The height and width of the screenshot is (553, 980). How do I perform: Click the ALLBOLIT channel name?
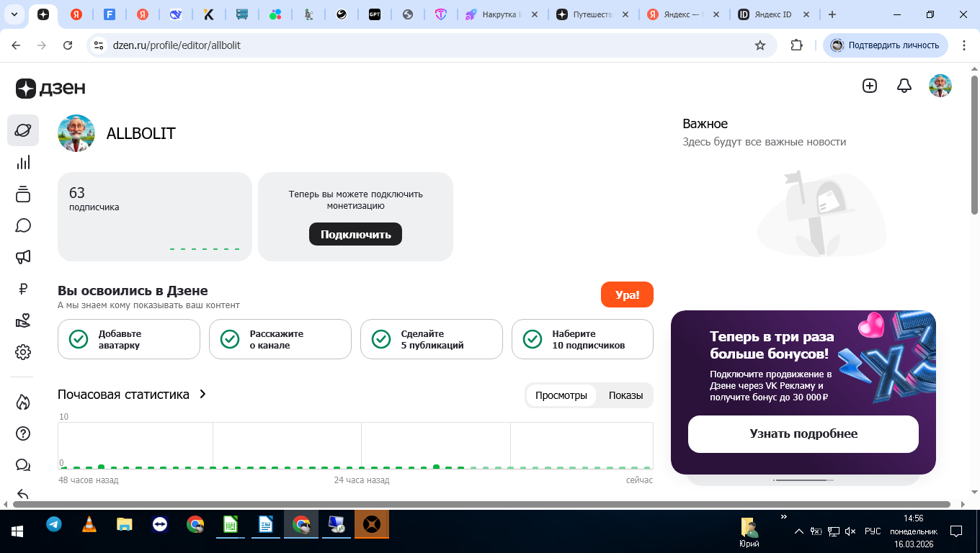[141, 133]
